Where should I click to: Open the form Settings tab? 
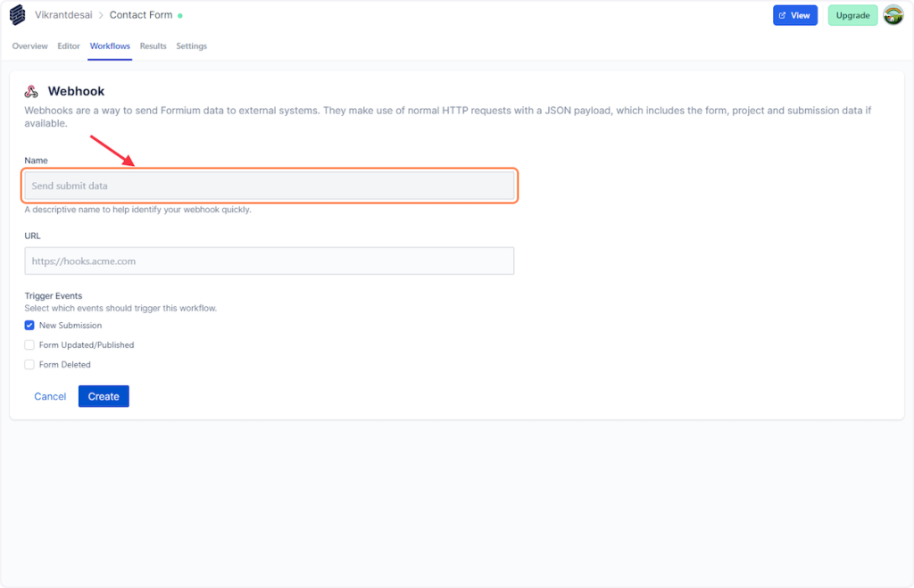[x=191, y=46]
